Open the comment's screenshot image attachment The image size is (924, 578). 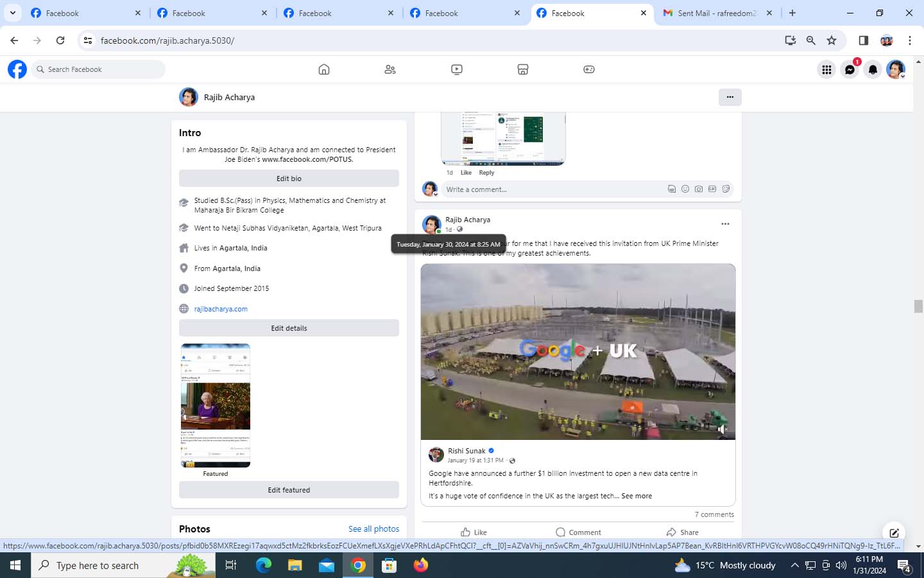coord(503,139)
